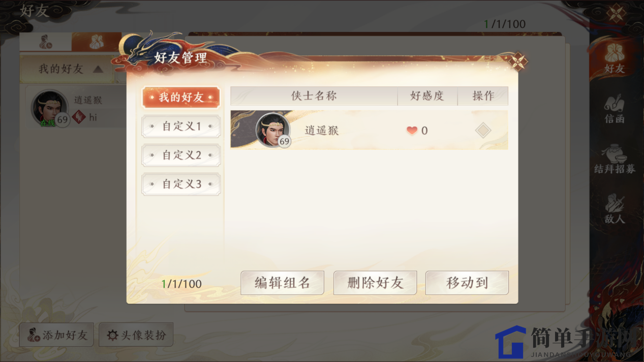644x362 pixels.
Task: Click the orange friends tab icon
Action: [x=96, y=42]
